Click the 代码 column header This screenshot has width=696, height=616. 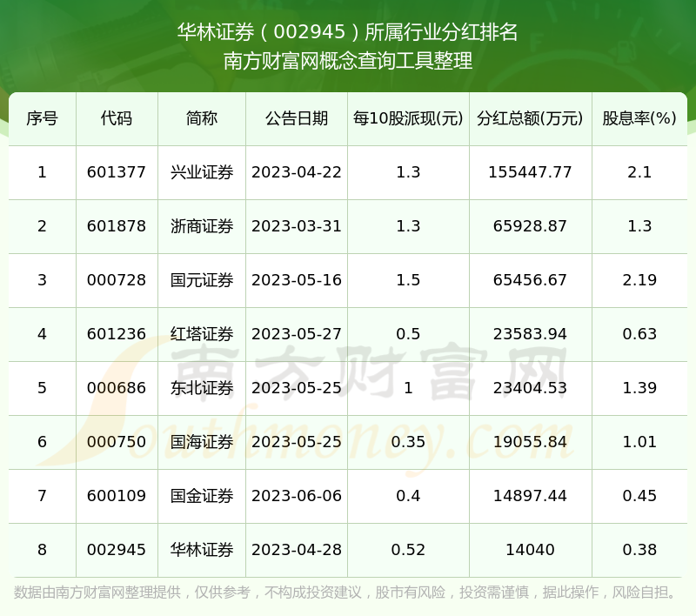click(x=117, y=118)
